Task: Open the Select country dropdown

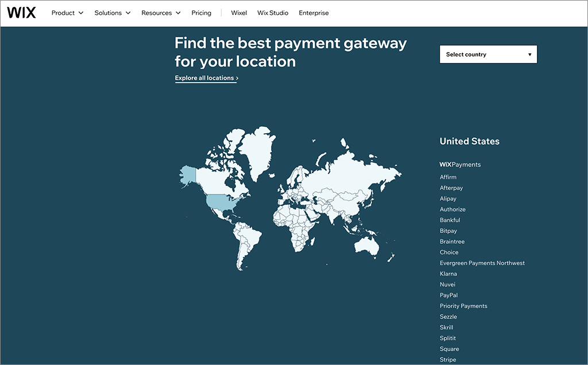Action: click(x=488, y=55)
